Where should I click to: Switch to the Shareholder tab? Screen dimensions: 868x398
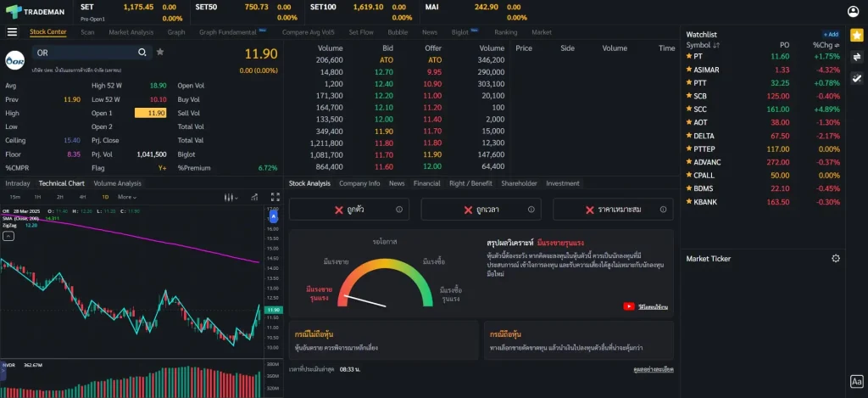coord(520,183)
